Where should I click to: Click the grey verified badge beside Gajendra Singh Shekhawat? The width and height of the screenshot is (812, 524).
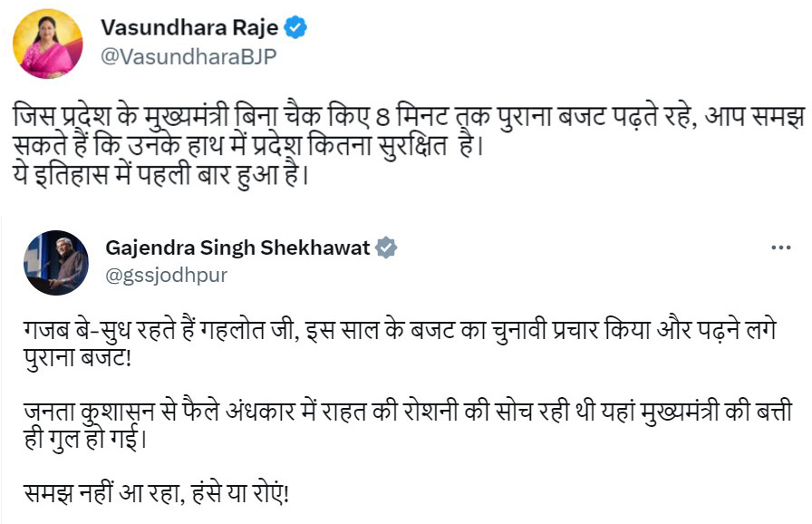pyautogui.click(x=386, y=248)
